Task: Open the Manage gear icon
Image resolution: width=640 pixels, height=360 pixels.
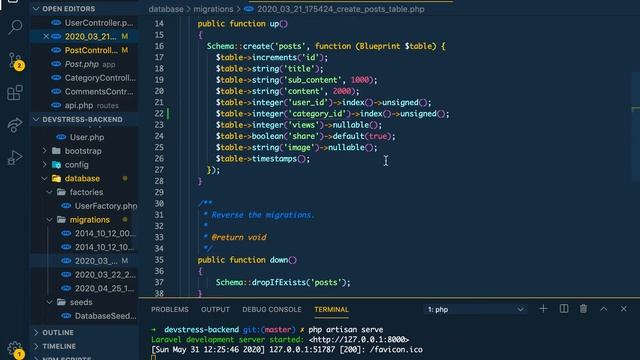Action: point(15,349)
